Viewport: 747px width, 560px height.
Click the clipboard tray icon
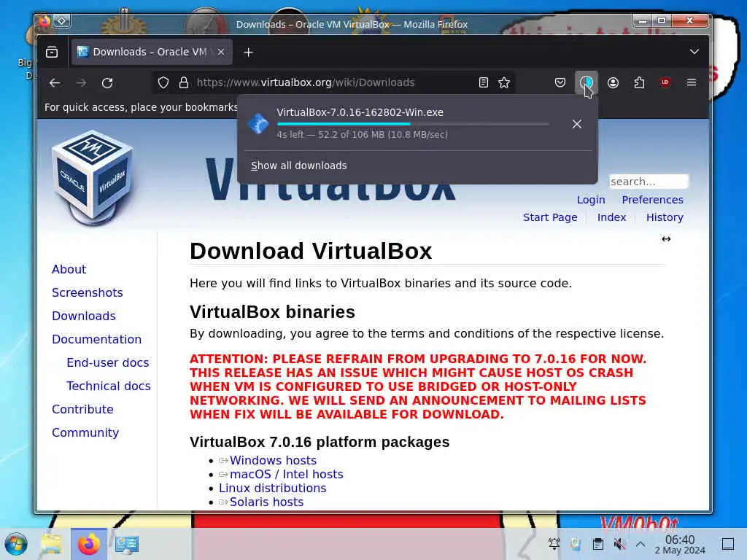point(597,544)
